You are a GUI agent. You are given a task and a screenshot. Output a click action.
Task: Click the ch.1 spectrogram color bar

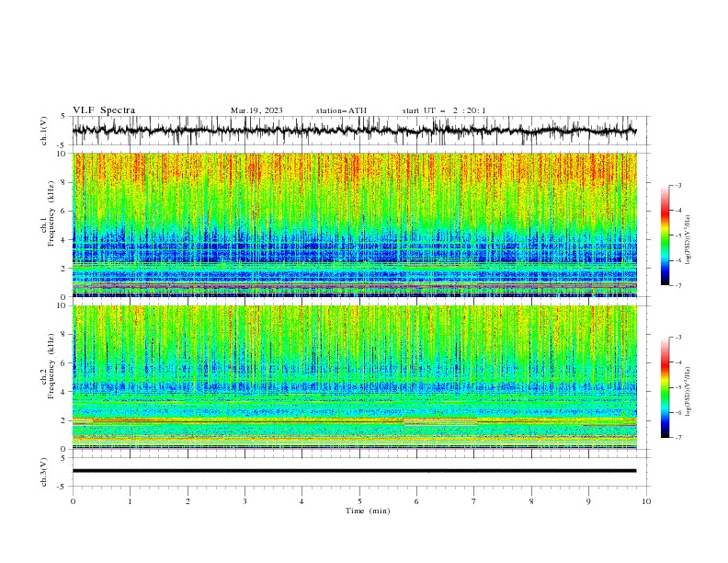665,236
